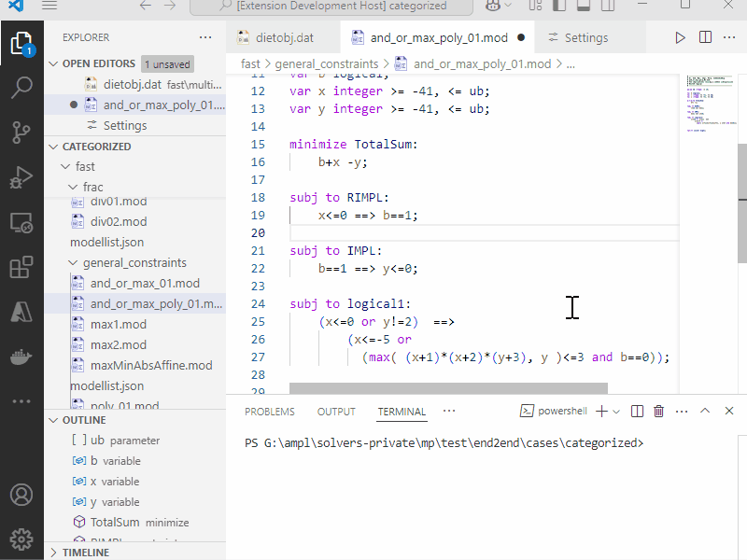Click the general_constraints breadcrumb segment
747x560 pixels.
click(x=326, y=63)
